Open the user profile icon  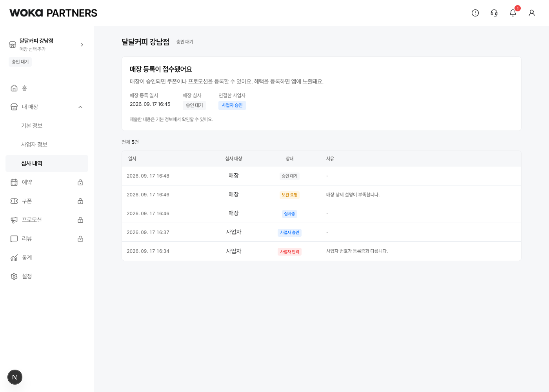click(x=532, y=13)
